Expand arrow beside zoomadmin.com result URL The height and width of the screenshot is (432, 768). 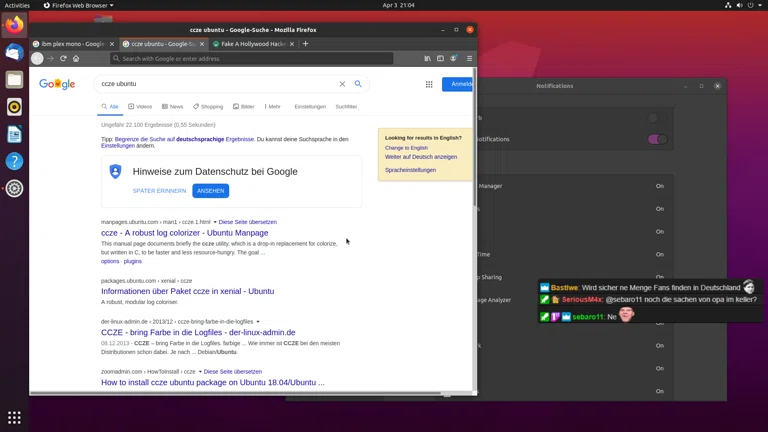(200, 372)
